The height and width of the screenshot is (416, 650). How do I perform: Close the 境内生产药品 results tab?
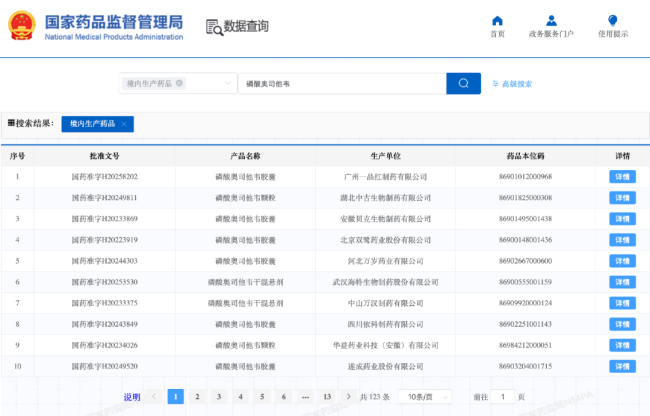[x=124, y=124]
